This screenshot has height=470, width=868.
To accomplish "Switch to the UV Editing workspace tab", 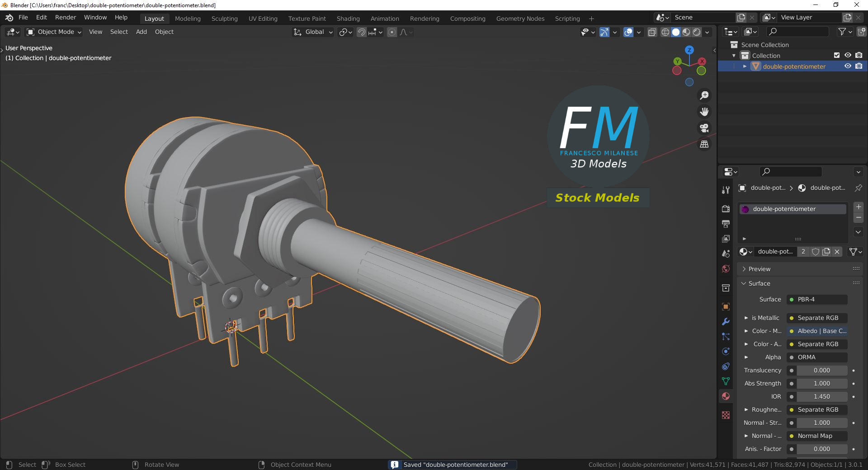I will (x=263, y=19).
